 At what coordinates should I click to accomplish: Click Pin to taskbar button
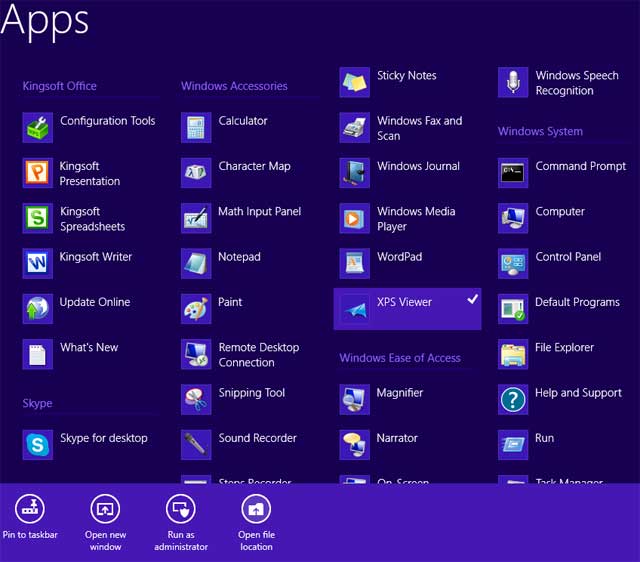click(30, 517)
